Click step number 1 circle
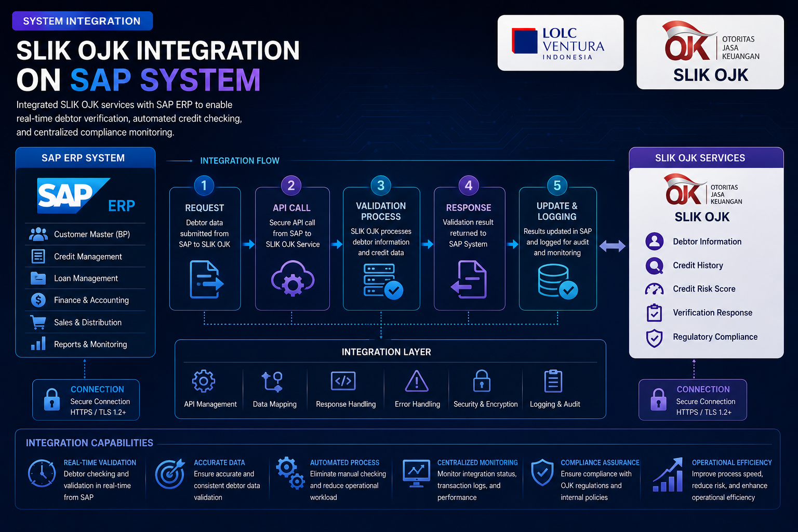798x532 pixels. [204, 185]
